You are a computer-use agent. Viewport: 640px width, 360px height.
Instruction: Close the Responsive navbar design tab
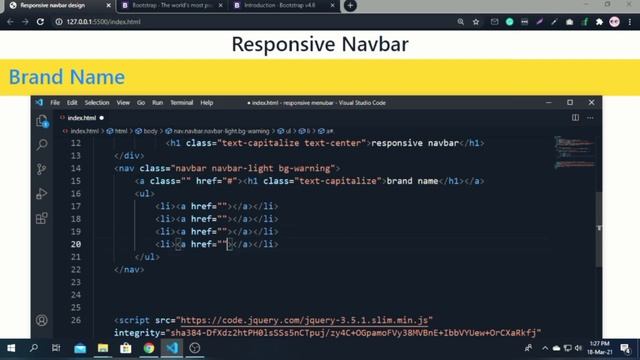[108, 5]
